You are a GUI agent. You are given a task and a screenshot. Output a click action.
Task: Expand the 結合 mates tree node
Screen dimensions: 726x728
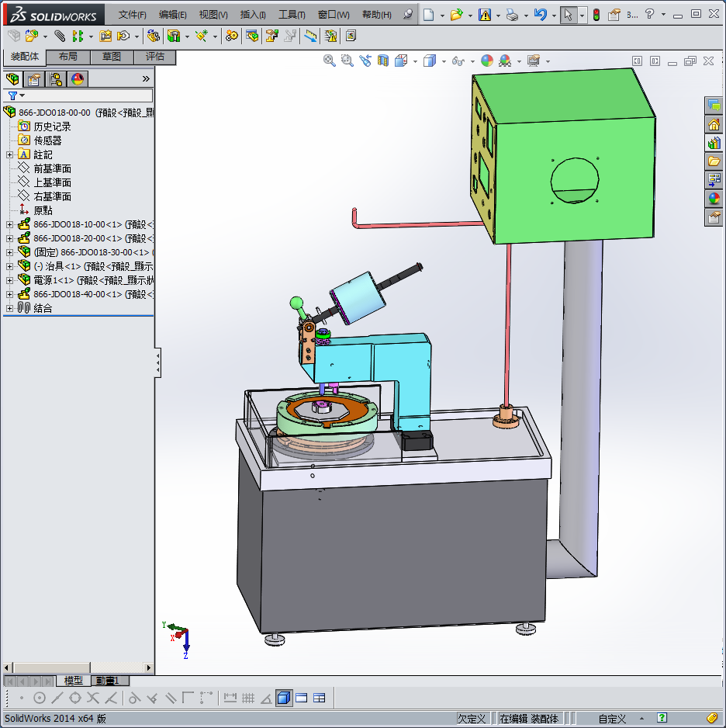point(9,308)
